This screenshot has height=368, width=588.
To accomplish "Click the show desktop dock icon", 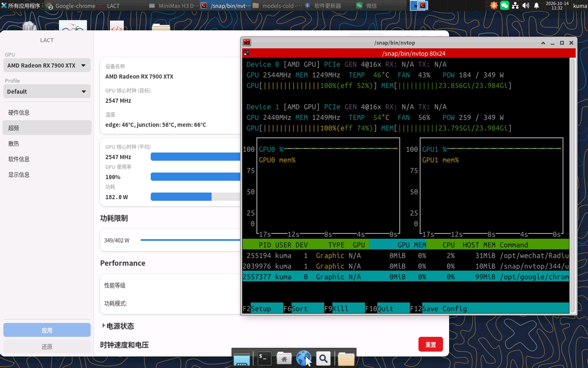I will (x=241, y=359).
